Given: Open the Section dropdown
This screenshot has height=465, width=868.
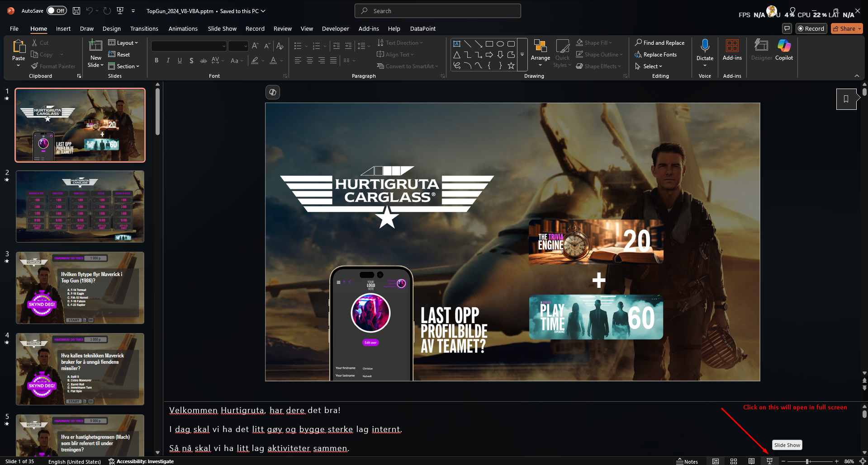Looking at the screenshot, I should coord(123,66).
